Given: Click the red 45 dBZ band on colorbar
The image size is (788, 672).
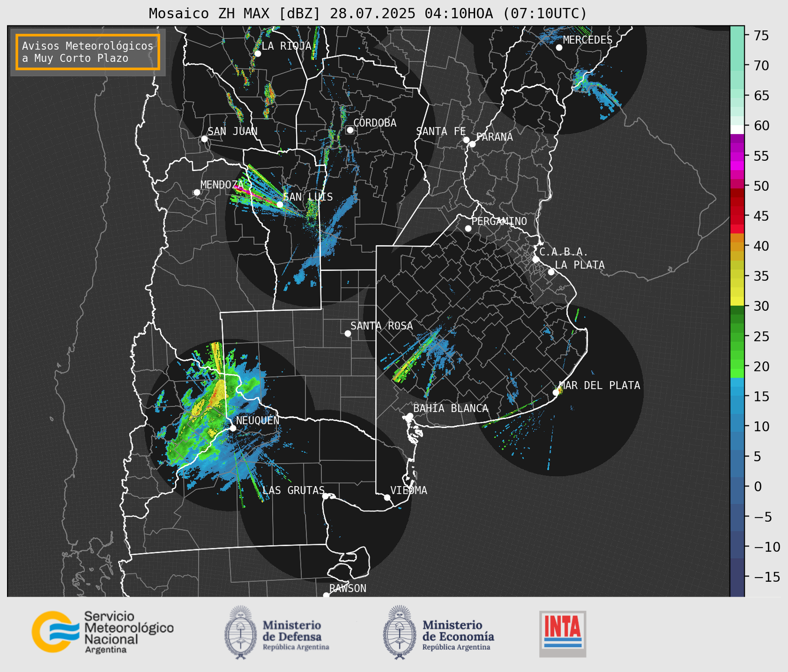Looking at the screenshot, I should coord(737,216).
